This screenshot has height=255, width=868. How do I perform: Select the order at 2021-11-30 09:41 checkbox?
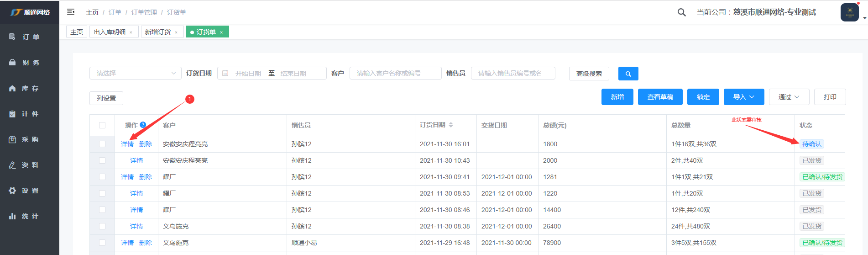[x=102, y=177]
